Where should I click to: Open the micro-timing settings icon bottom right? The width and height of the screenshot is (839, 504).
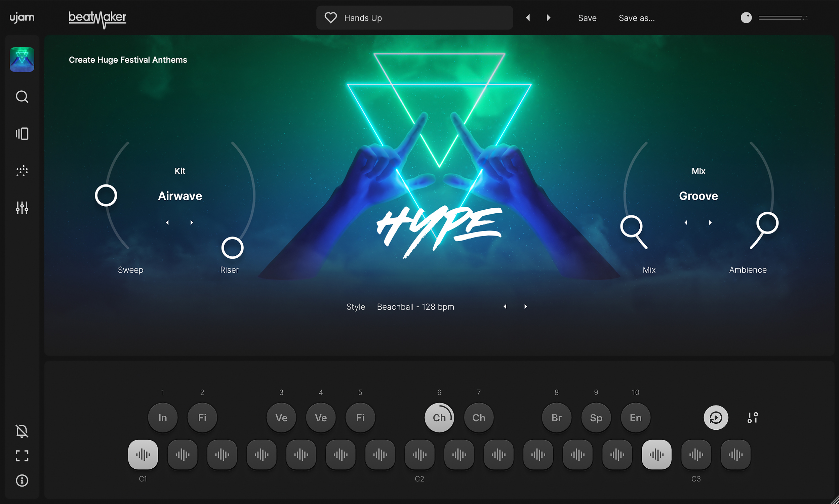coord(752,417)
